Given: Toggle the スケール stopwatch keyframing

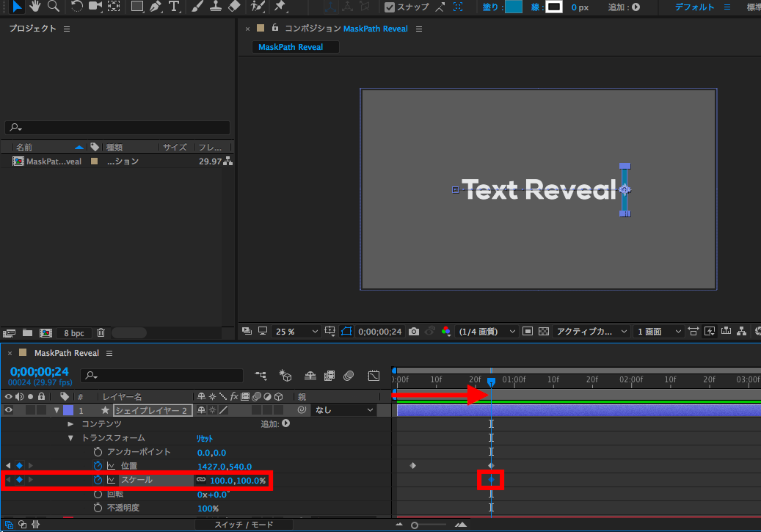Looking at the screenshot, I should point(98,480).
